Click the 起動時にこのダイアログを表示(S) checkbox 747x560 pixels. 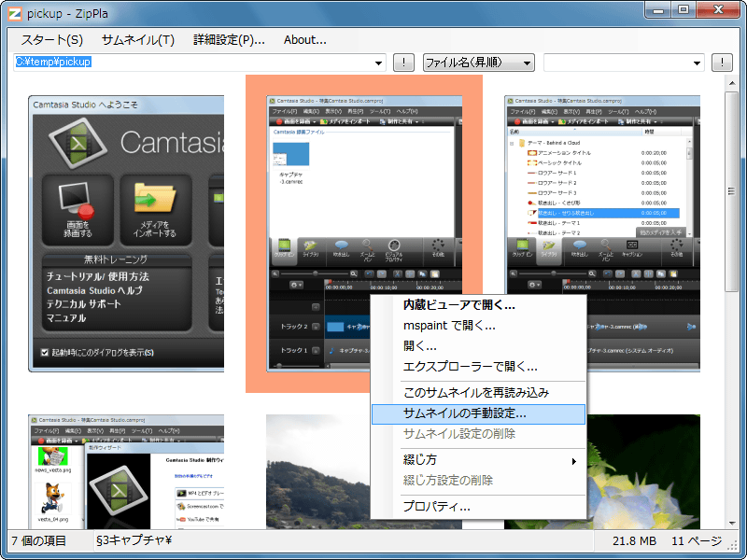[45, 353]
